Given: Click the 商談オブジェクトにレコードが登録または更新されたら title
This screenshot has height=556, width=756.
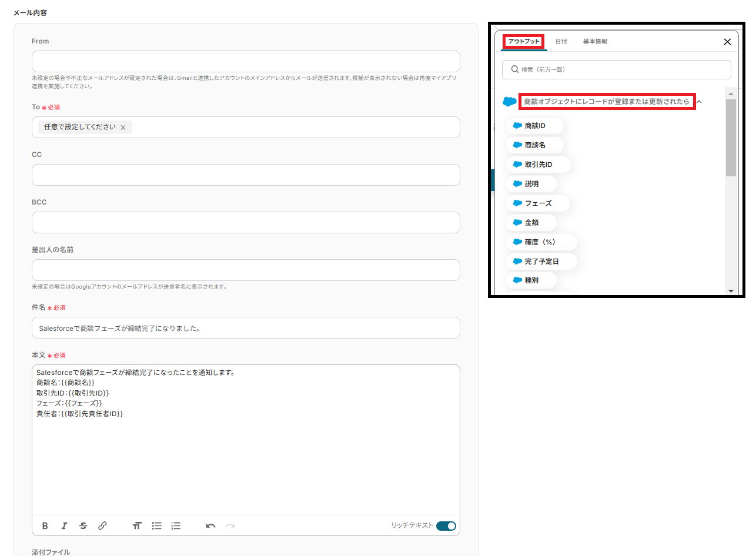Looking at the screenshot, I should coord(607,102).
